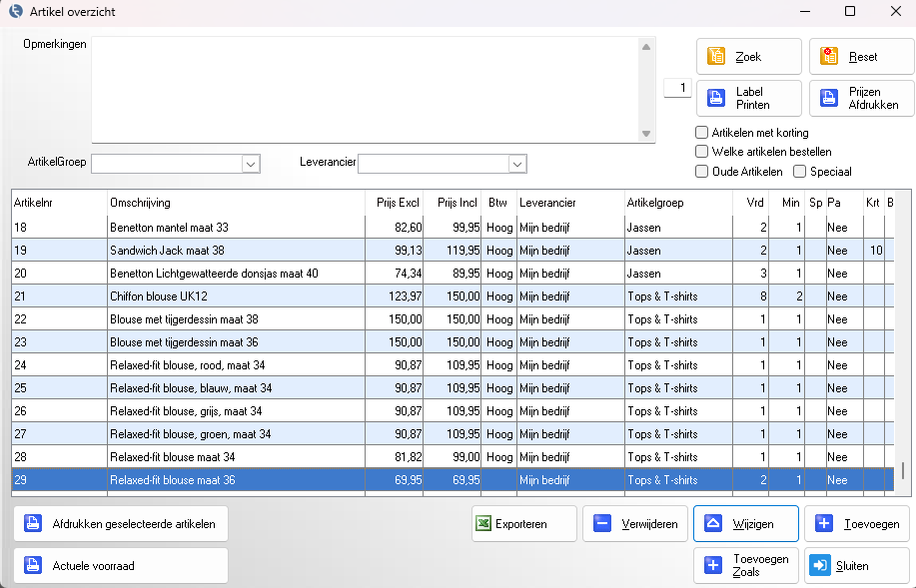Tick the Welke artikelen bestellen checkbox

[x=701, y=152]
